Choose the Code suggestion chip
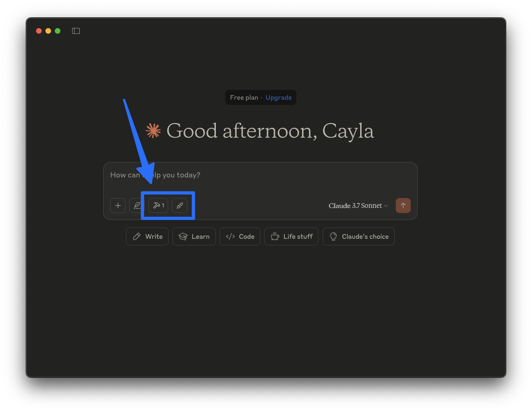532x412 pixels. pyautogui.click(x=240, y=236)
